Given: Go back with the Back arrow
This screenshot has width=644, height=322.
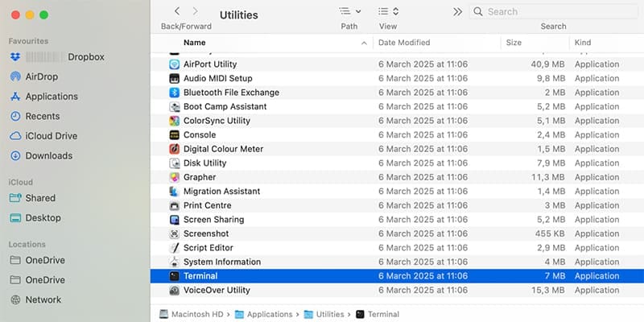Looking at the screenshot, I should (177, 11).
